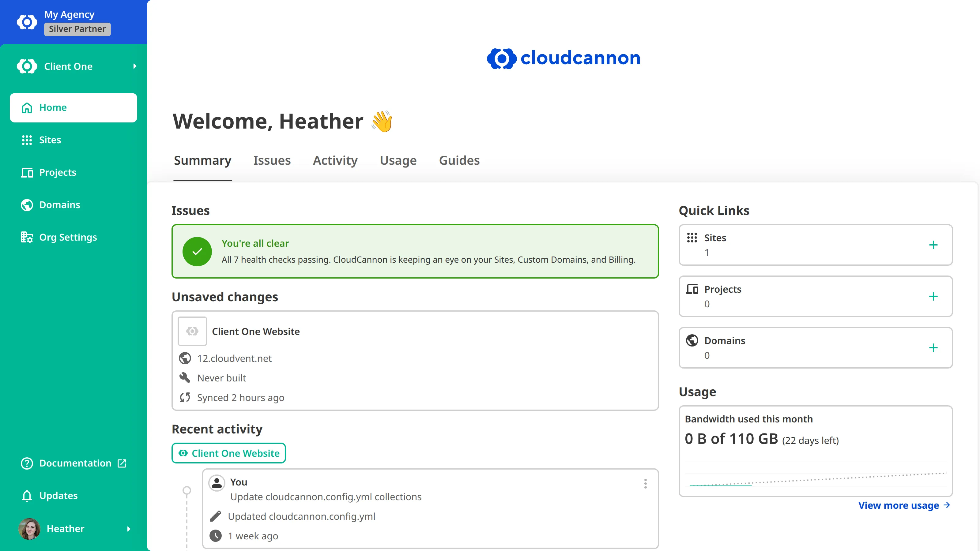This screenshot has width=980, height=551.
Task: Click the user avatar icon beside You
Action: click(x=217, y=483)
